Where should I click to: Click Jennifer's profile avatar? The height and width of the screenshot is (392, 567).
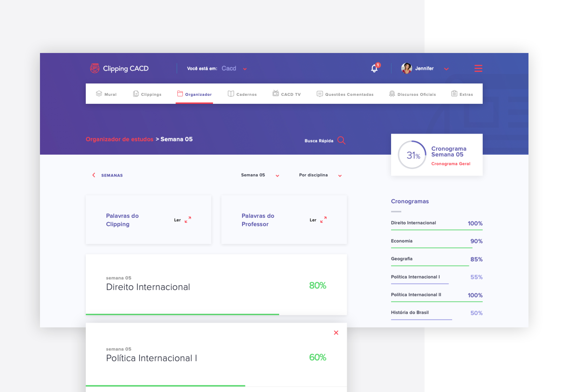pos(406,68)
